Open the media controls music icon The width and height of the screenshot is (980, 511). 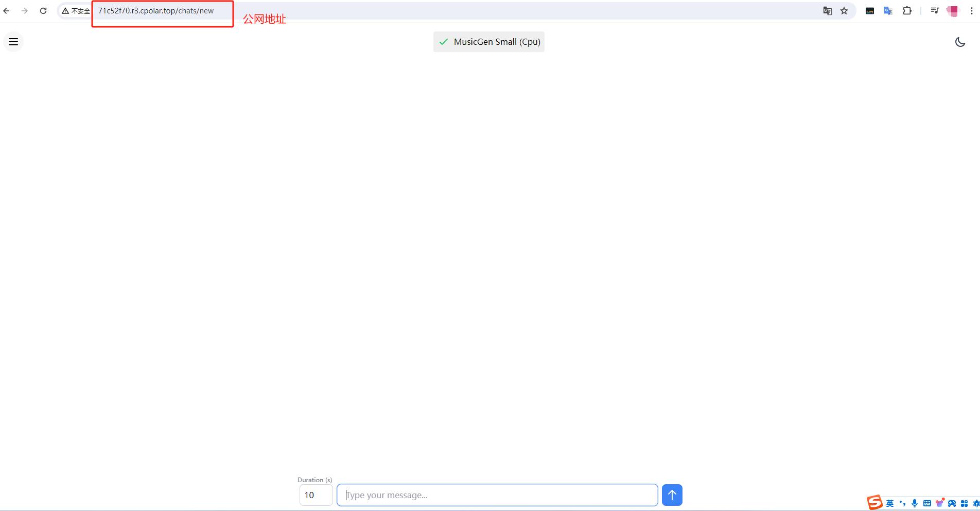coord(935,11)
